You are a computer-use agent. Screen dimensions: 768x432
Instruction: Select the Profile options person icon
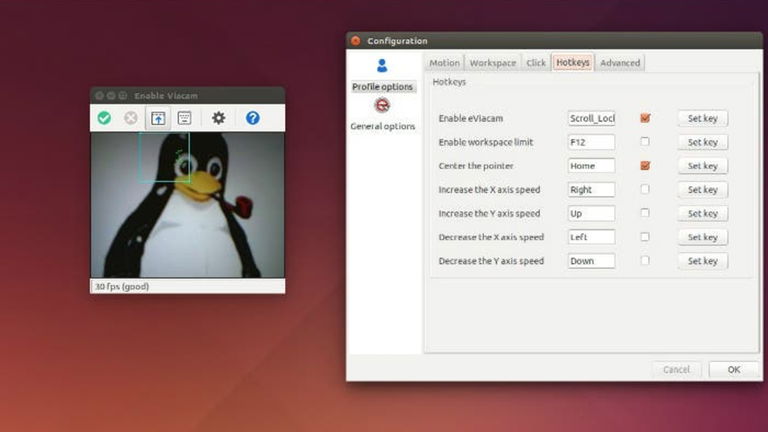coord(382,65)
